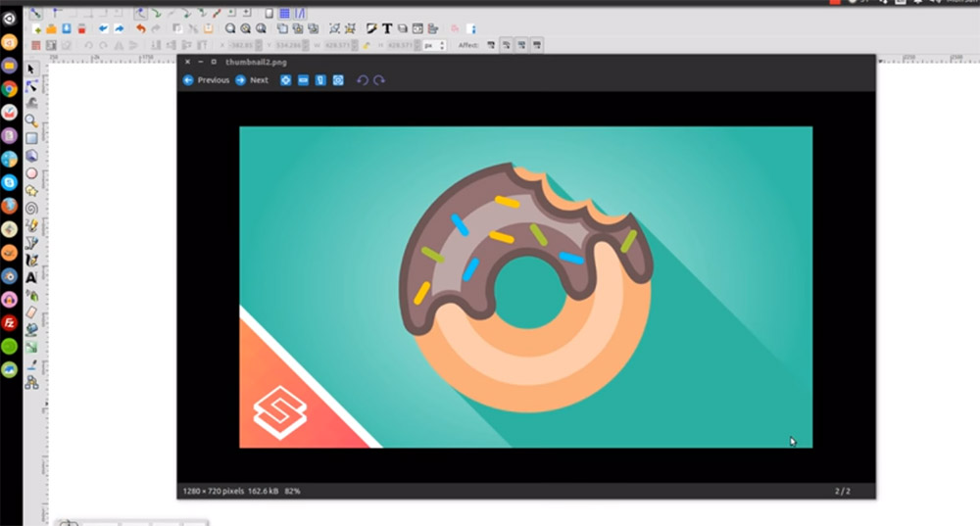Create a new document in Inkscape toolbar
Screen dimensions: 980x526
click(x=37, y=28)
